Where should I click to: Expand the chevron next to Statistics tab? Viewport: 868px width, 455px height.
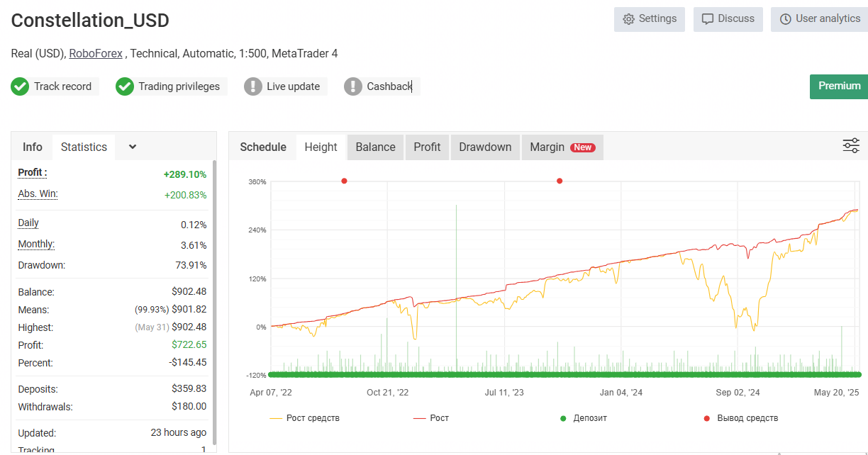click(133, 147)
